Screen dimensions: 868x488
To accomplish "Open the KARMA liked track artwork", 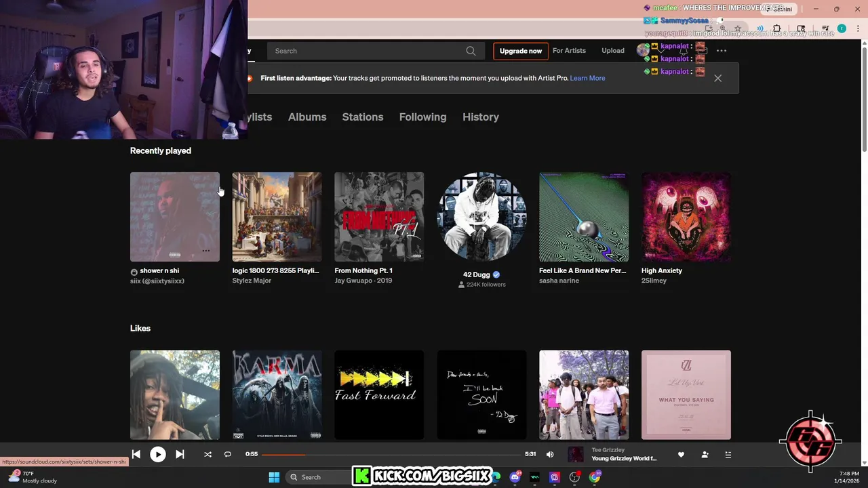I will coord(277,395).
